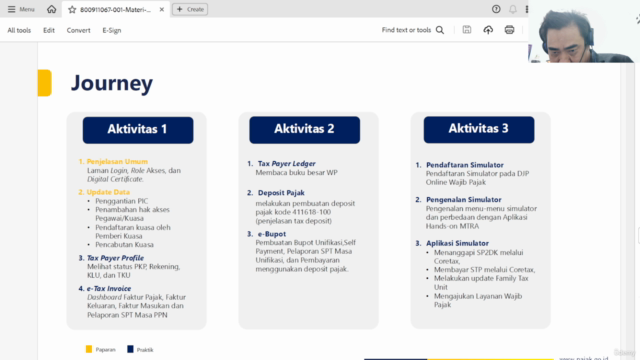Open the Edit menu
Viewport: 640px width, 360px height.
point(49,30)
